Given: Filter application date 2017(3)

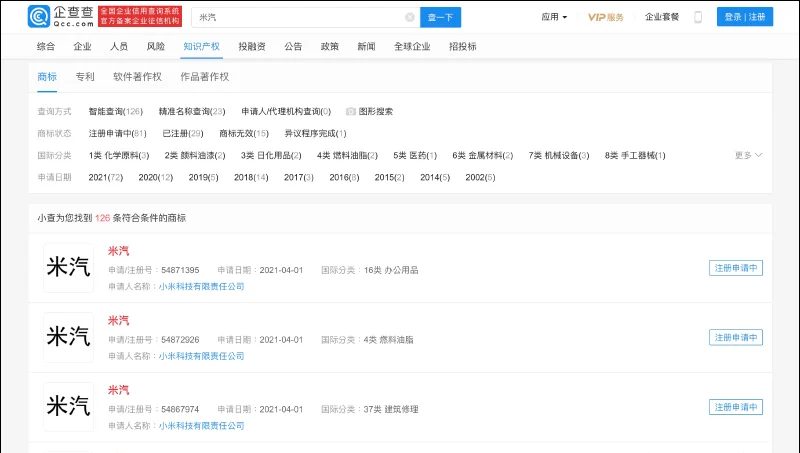Looking at the screenshot, I should 299,177.
